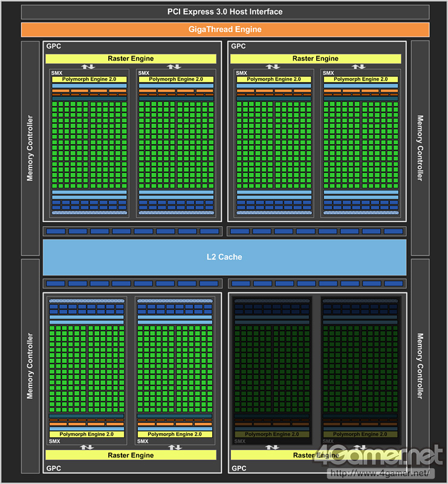Click Polymorph Engine 2.0 of second SMX, bottom-left GPC
The image size is (448, 484).
click(175, 434)
